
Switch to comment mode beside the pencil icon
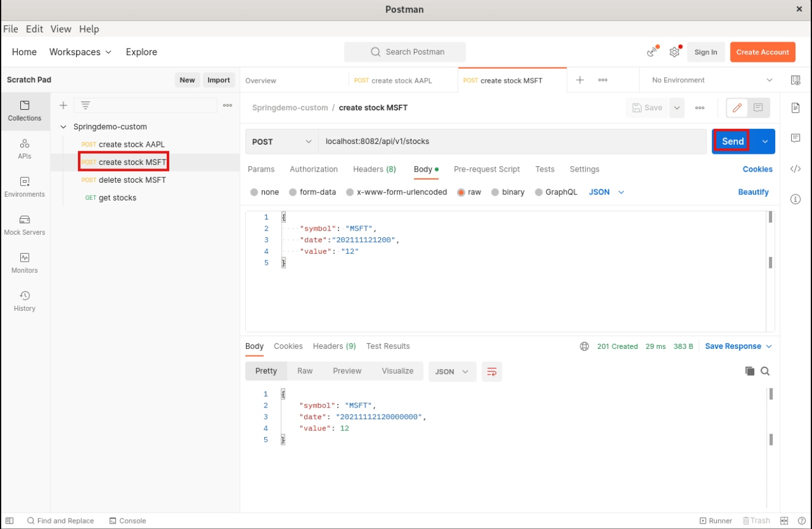coord(758,108)
